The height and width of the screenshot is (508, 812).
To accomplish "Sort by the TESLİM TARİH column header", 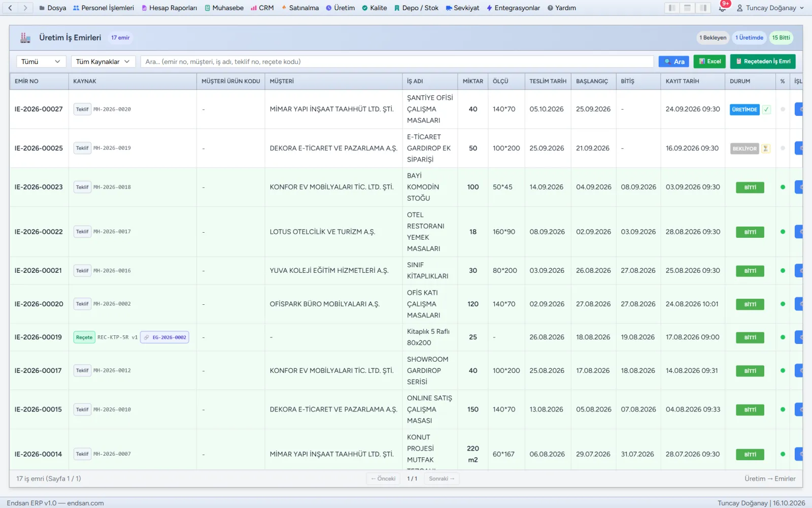I will click(548, 81).
